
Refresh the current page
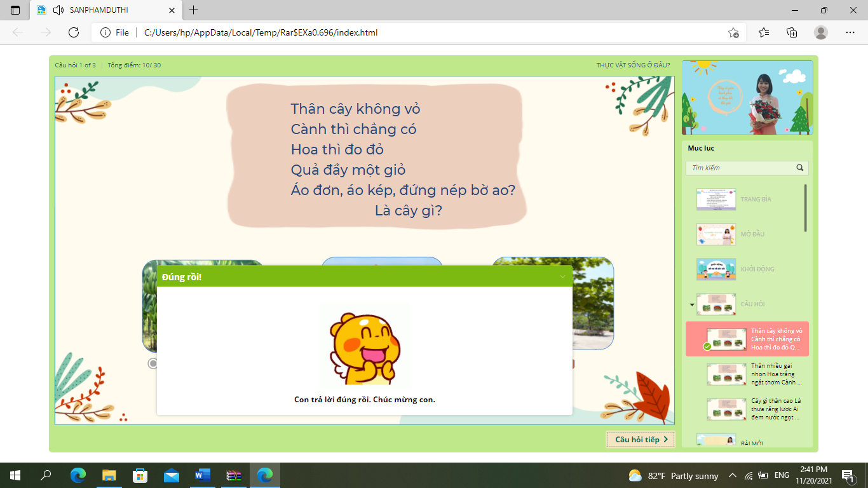(73, 32)
